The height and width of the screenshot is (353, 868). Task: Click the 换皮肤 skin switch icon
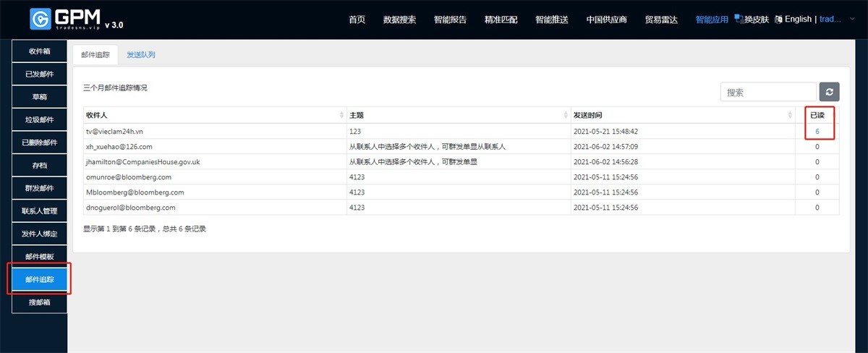pos(739,17)
